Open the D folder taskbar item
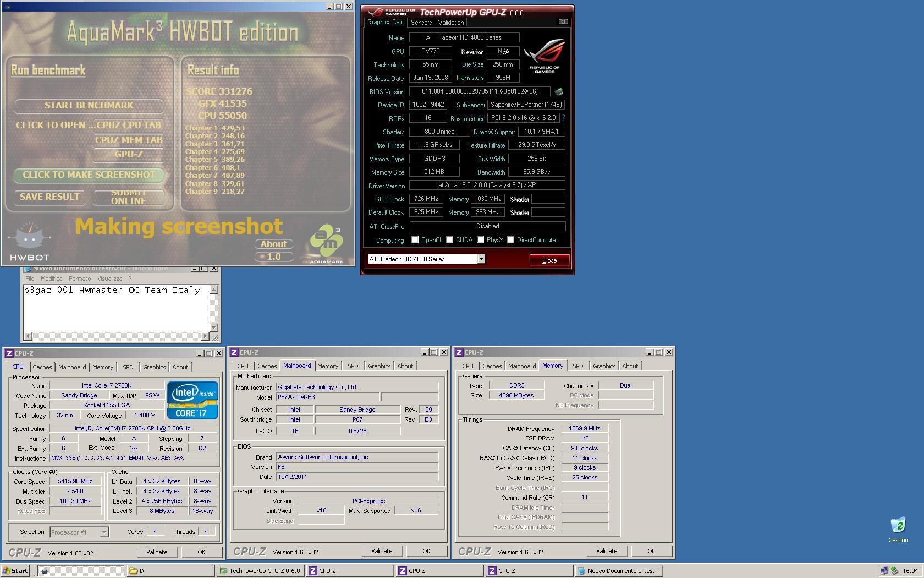This screenshot has height=578, width=924. coord(170,571)
